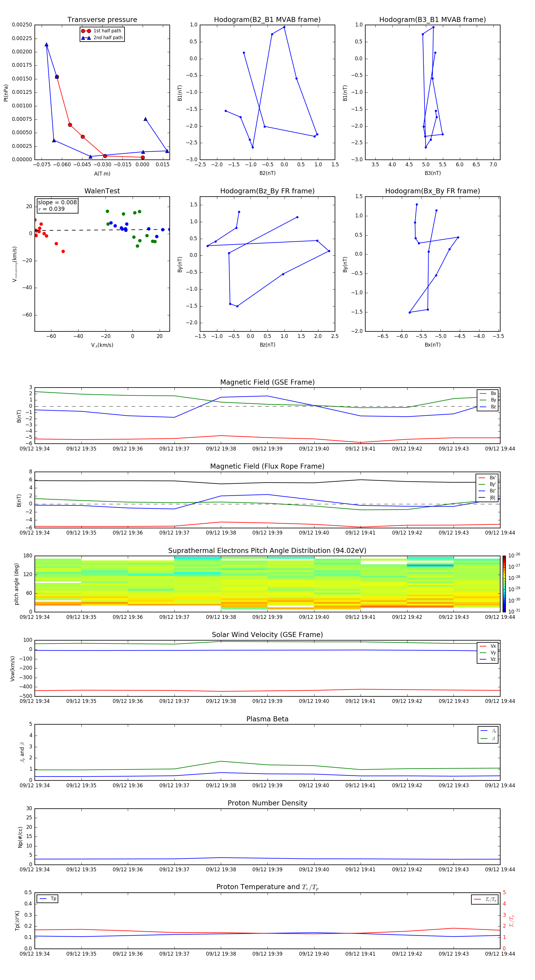The height and width of the screenshot is (980, 535).
Task: Click the 'Magnetic Field (GSE Frame)' title
Action: pyautogui.click(x=267, y=382)
